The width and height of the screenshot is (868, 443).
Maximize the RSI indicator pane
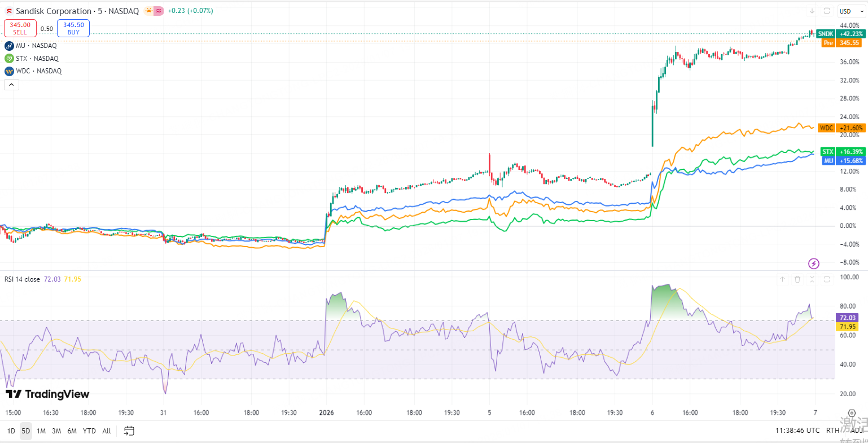[x=827, y=279]
